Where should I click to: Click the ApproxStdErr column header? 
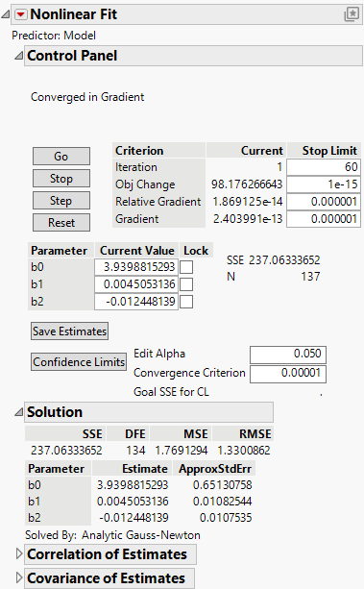[x=214, y=469]
